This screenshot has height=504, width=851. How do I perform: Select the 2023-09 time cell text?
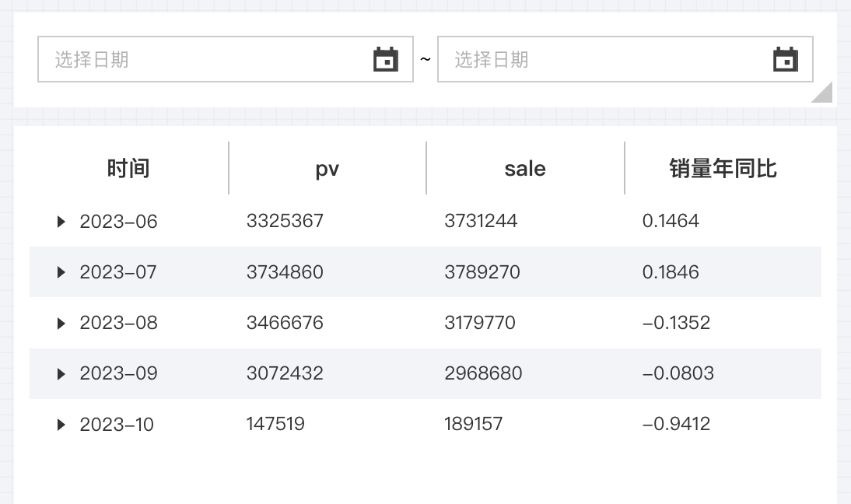point(118,373)
